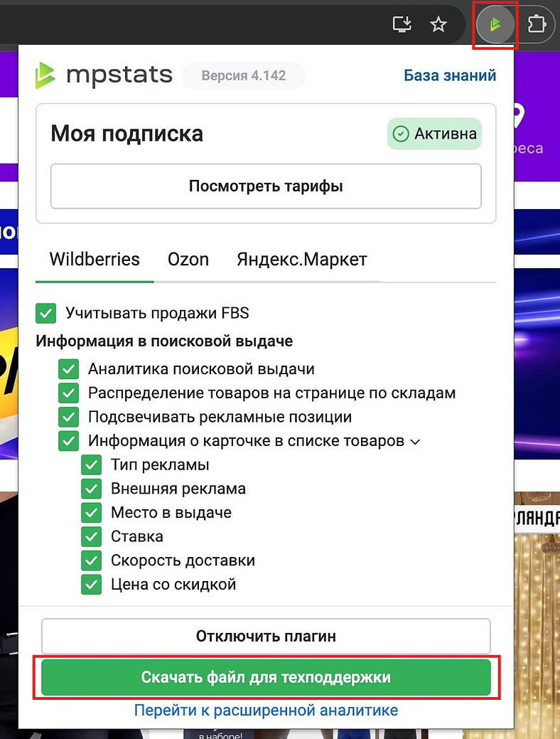Click Информация в поисковой выдаче heading
Screen dimensions: 560x739
[x=164, y=341]
